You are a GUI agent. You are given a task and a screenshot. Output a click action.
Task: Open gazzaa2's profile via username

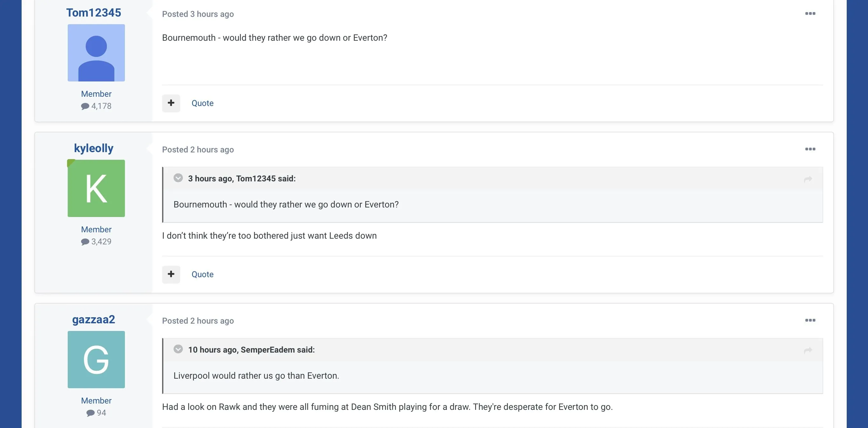point(93,319)
